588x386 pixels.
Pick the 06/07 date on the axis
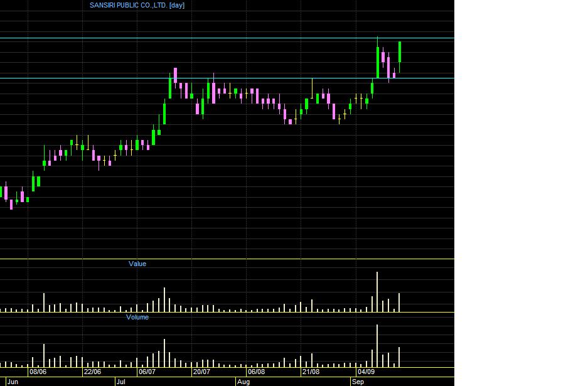click(147, 372)
